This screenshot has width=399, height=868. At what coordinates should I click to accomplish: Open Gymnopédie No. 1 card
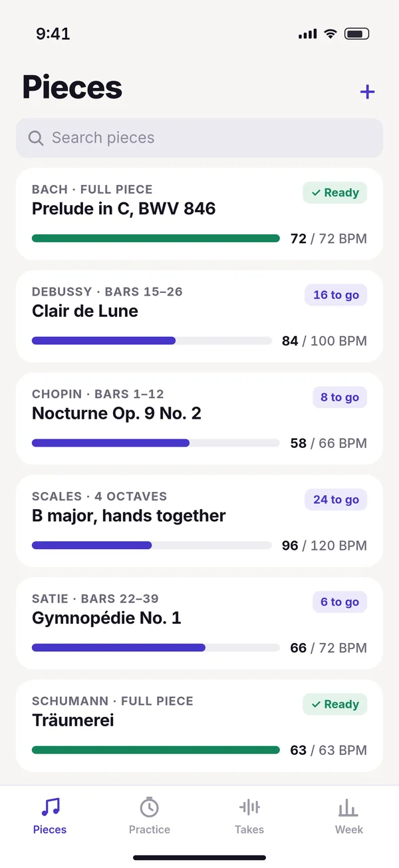(199, 623)
